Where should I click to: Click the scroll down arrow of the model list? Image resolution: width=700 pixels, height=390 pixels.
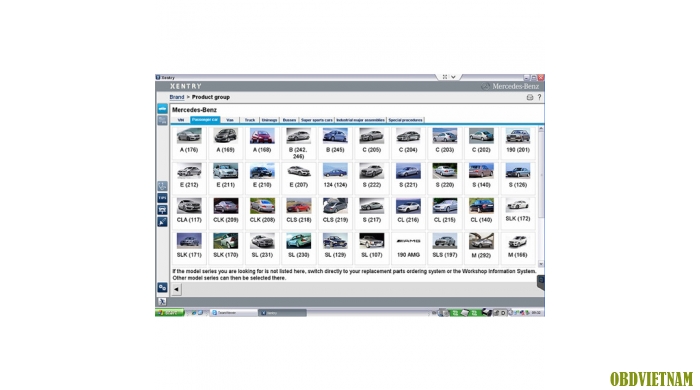pyautogui.click(x=541, y=264)
